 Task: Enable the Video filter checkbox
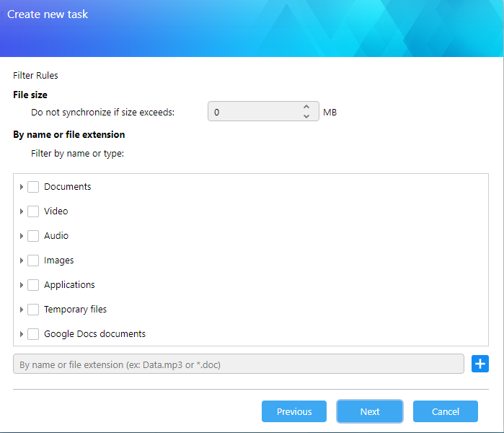click(x=33, y=211)
